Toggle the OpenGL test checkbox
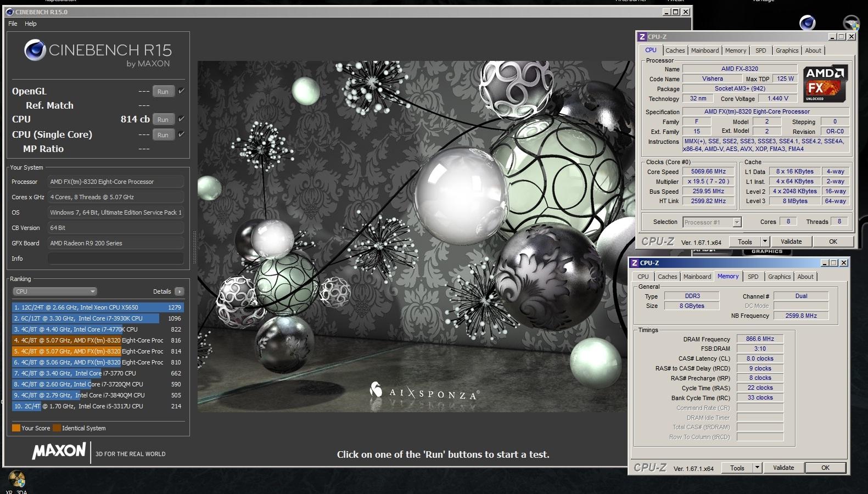This screenshot has width=868, height=494. click(x=181, y=91)
